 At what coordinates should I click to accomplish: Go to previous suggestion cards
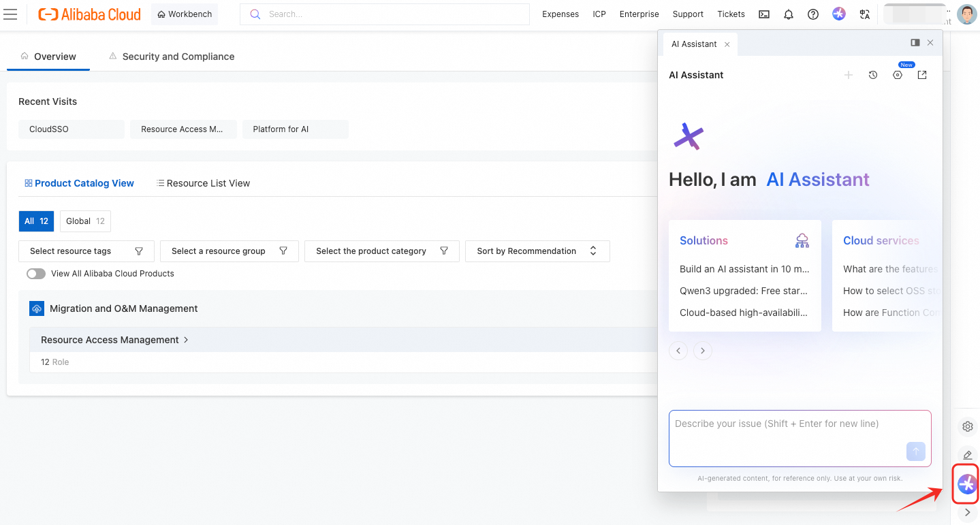(678, 351)
